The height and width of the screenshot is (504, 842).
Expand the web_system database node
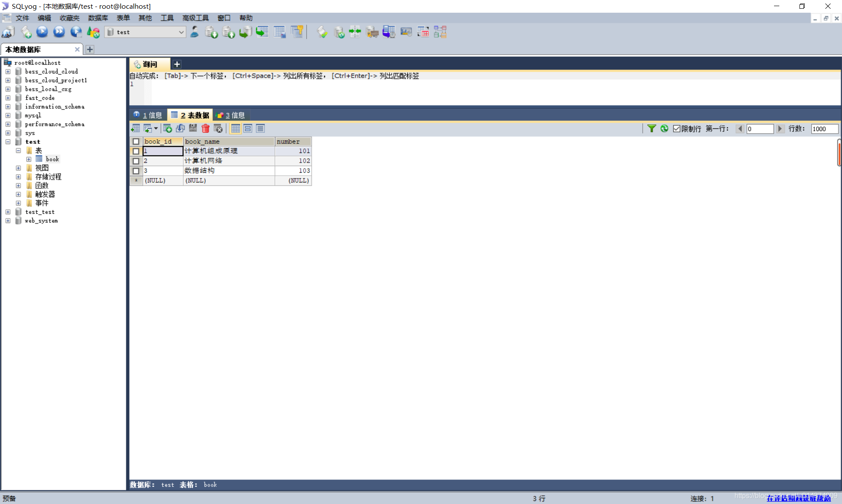8,220
